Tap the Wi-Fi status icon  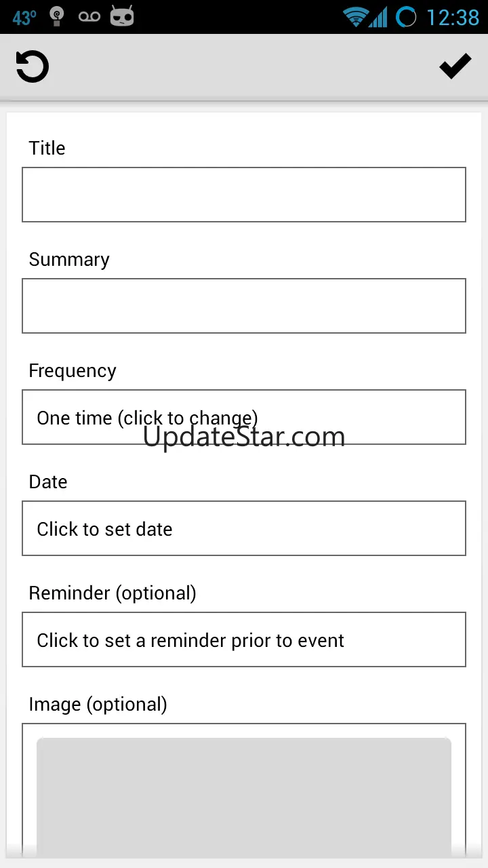pos(355,16)
